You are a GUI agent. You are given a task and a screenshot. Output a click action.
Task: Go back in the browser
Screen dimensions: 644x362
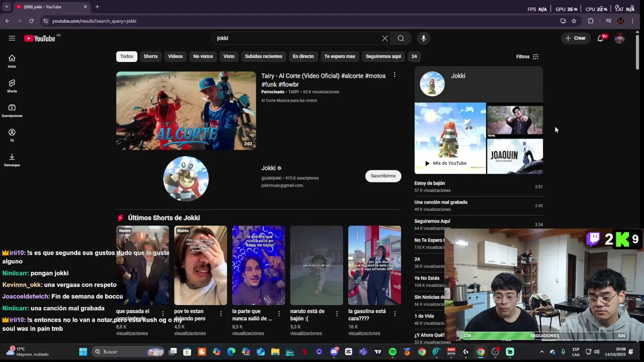[7, 21]
